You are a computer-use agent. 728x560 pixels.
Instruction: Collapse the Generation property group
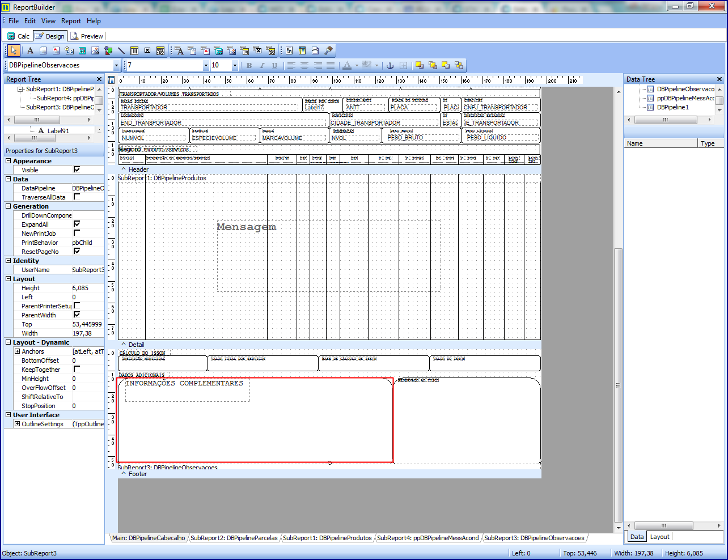(x=9, y=206)
